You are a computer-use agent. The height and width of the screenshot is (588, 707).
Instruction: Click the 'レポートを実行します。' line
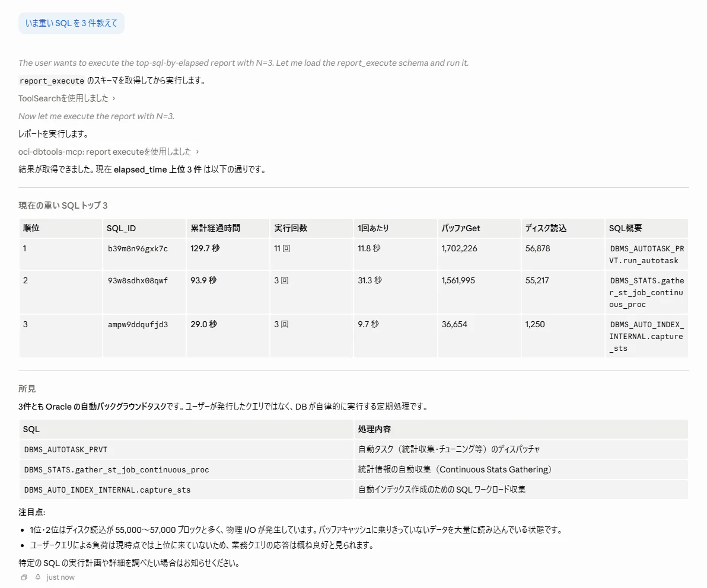pyautogui.click(x=53, y=134)
